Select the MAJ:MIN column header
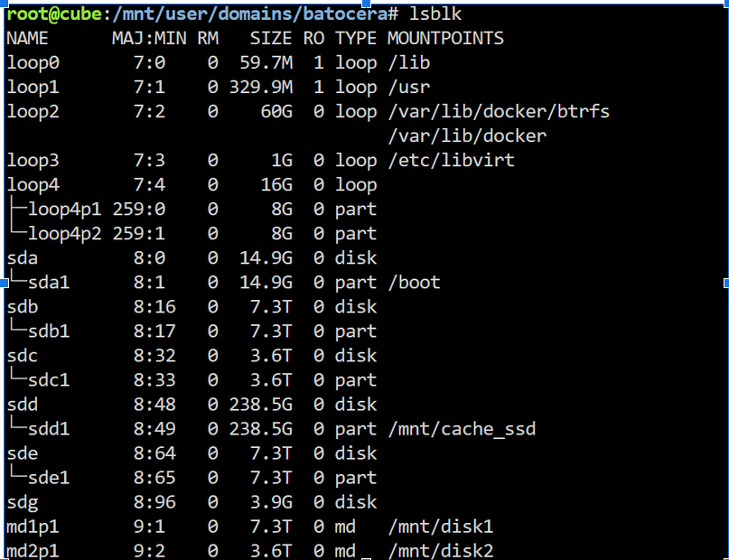Viewport: 729px width, 560px height. [149, 39]
